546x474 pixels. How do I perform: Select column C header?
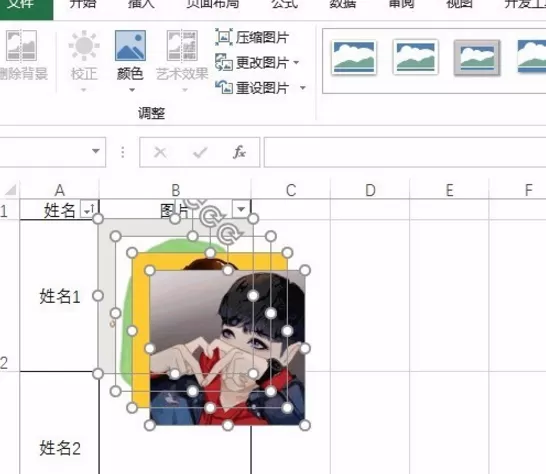[291, 190]
